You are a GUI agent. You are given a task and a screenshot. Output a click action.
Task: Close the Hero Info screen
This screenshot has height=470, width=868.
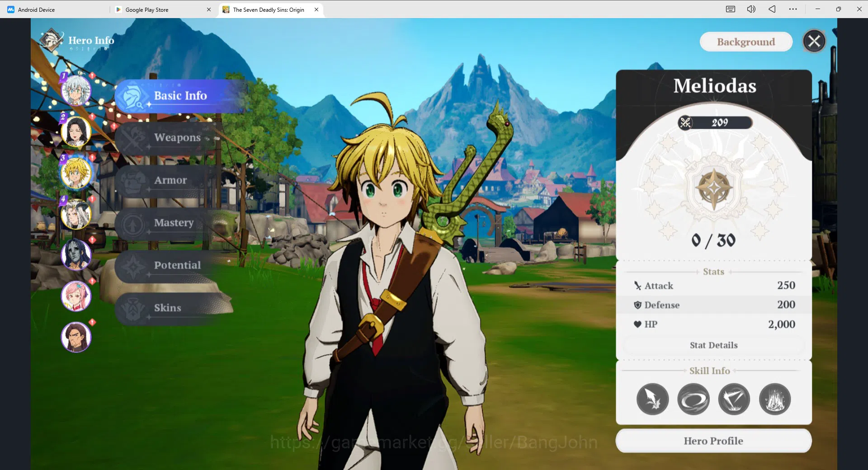tap(814, 42)
